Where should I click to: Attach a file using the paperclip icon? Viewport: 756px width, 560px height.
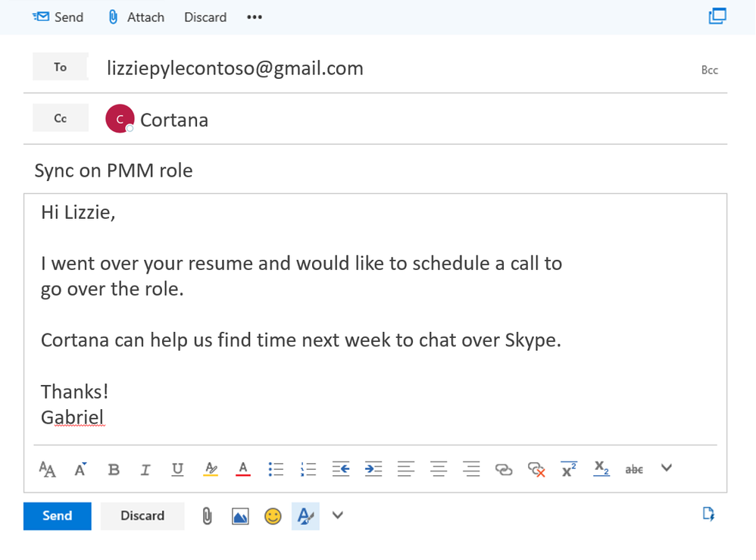coord(208,515)
